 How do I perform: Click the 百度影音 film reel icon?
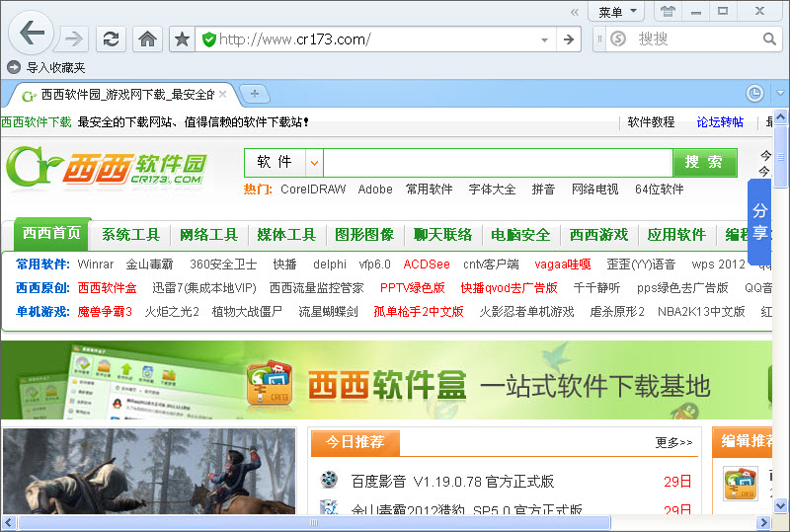tap(329, 480)
